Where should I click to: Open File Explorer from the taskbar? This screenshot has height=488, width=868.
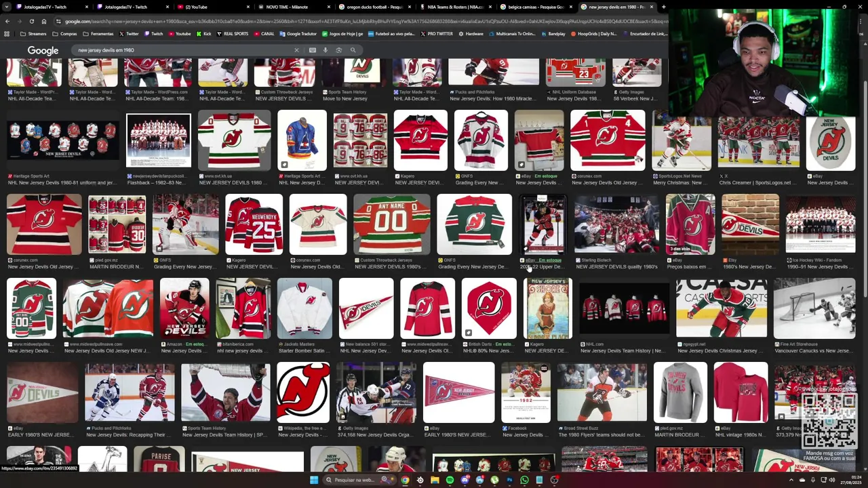click(x=435, y=480)
